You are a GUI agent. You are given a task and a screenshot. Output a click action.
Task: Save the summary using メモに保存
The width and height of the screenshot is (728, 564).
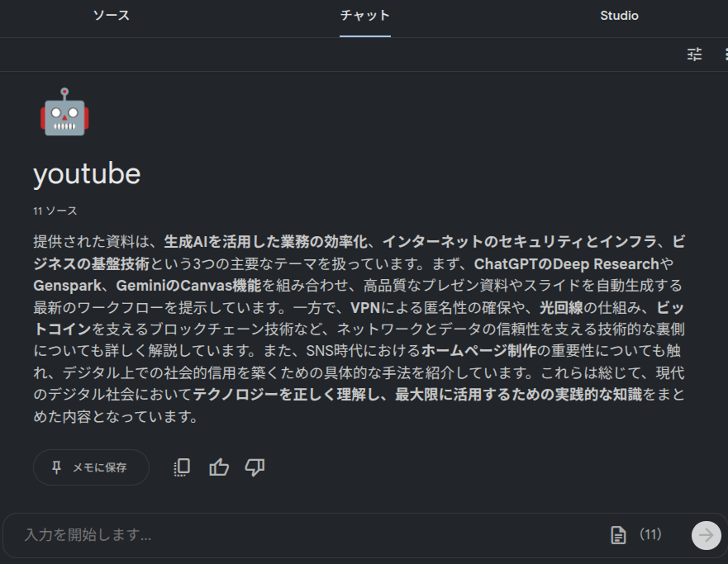click(91, 467)
